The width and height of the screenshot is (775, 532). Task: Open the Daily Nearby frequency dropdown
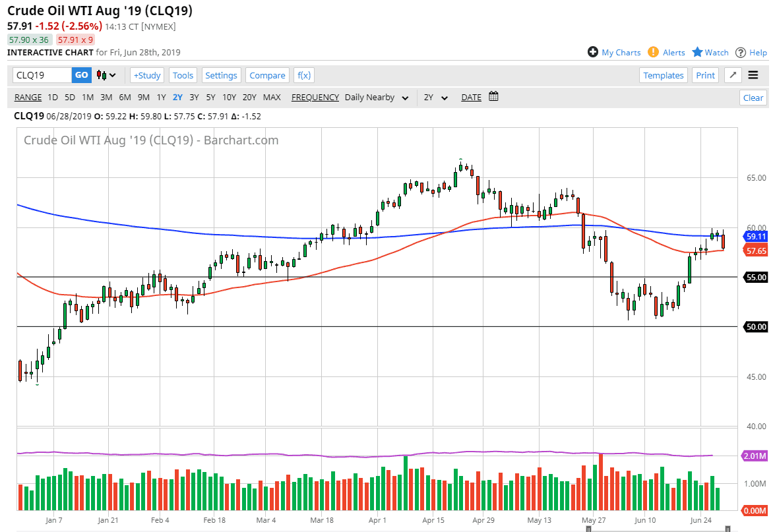pyautogui.click(x=376, y=97)
